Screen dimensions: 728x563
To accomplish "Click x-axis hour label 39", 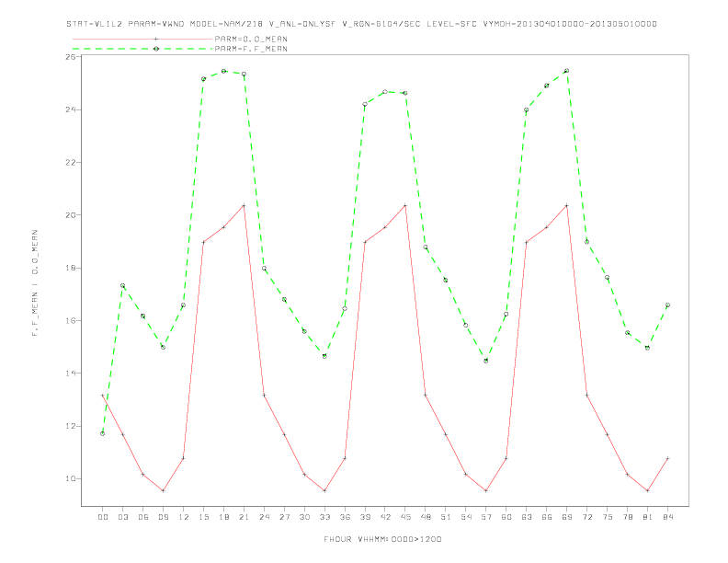I will [365, 517].
